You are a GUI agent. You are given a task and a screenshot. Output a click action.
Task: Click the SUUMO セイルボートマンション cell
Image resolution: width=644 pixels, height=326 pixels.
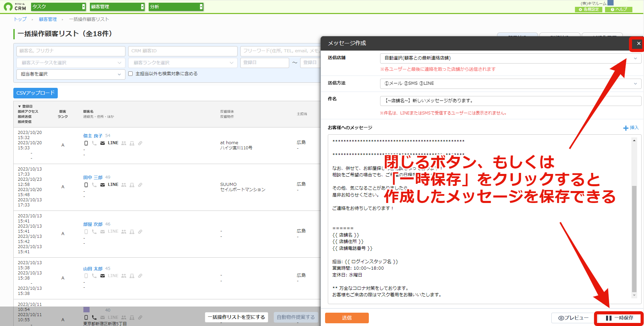(243, 187)
